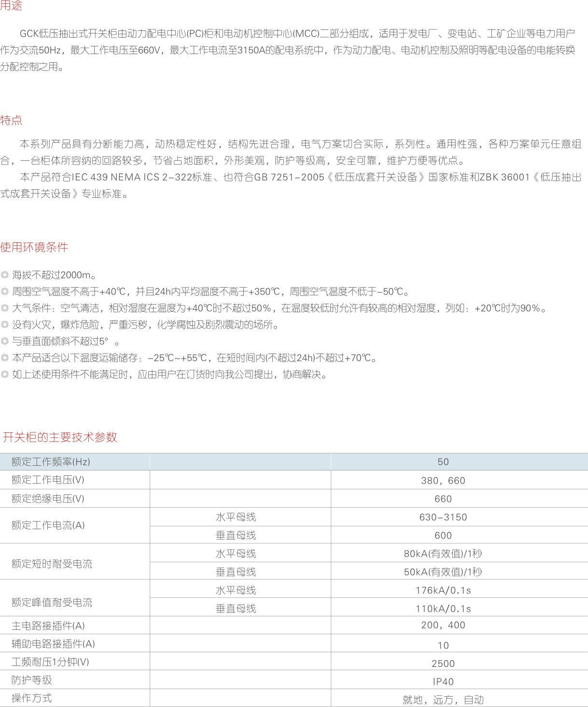
Task: Click the 80kA(有效值)/1秒 cell
Action: pos(443,554)
